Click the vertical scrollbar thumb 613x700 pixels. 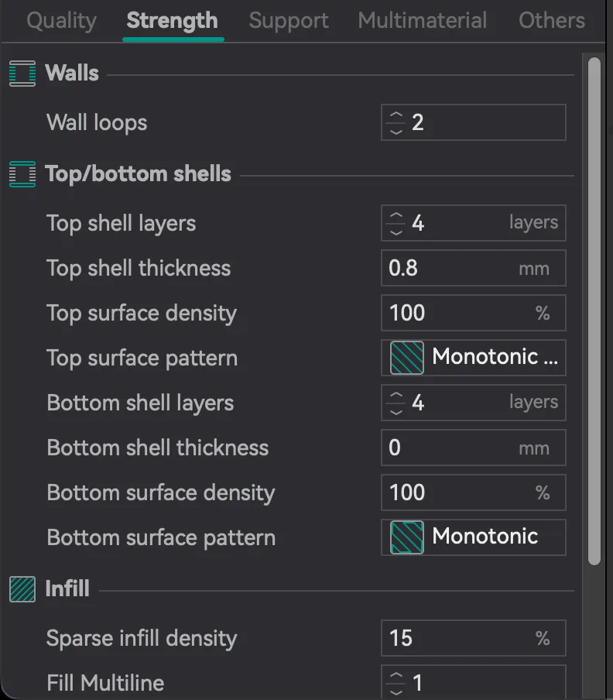click(x=594, y=311)
